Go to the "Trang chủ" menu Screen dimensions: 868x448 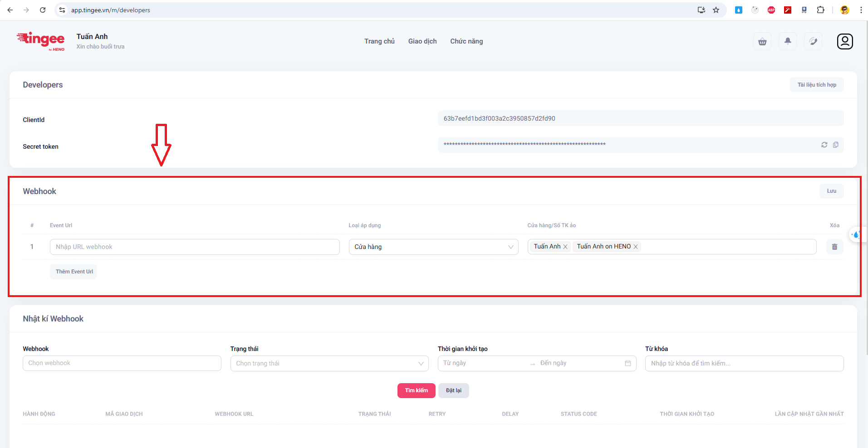click(379, 41)
